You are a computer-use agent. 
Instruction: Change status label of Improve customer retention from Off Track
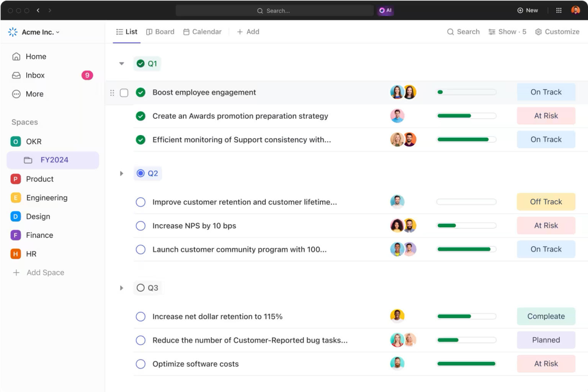point(546,202)
